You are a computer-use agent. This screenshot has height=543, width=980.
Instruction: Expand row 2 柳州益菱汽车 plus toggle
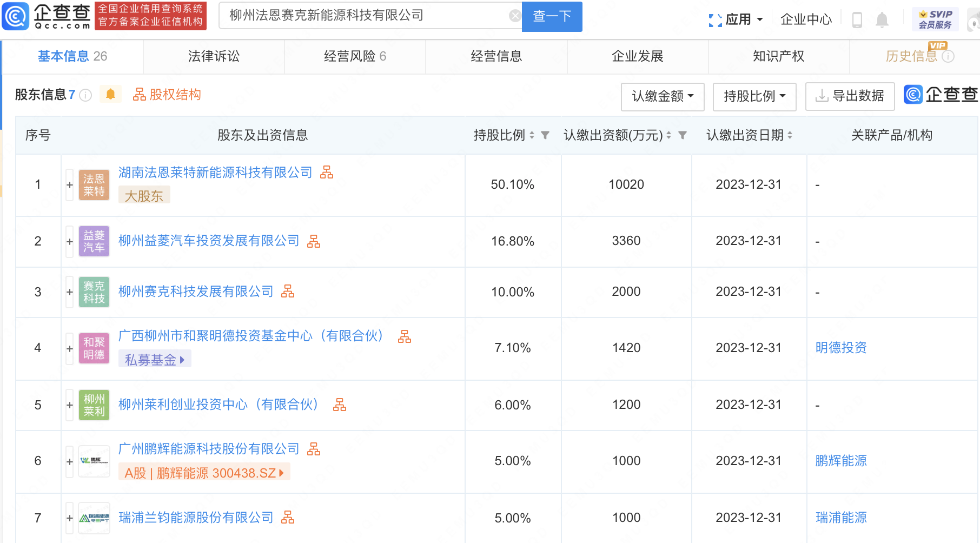(x=70, y=242)
